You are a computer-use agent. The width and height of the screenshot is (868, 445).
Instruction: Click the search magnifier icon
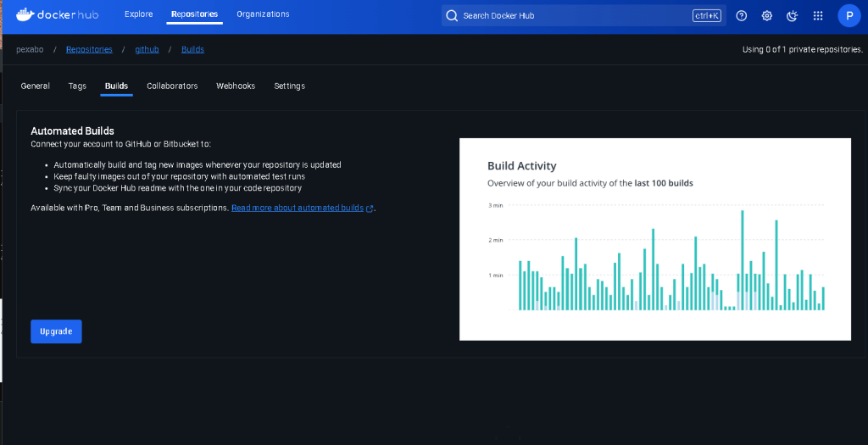tap(453, 15)
